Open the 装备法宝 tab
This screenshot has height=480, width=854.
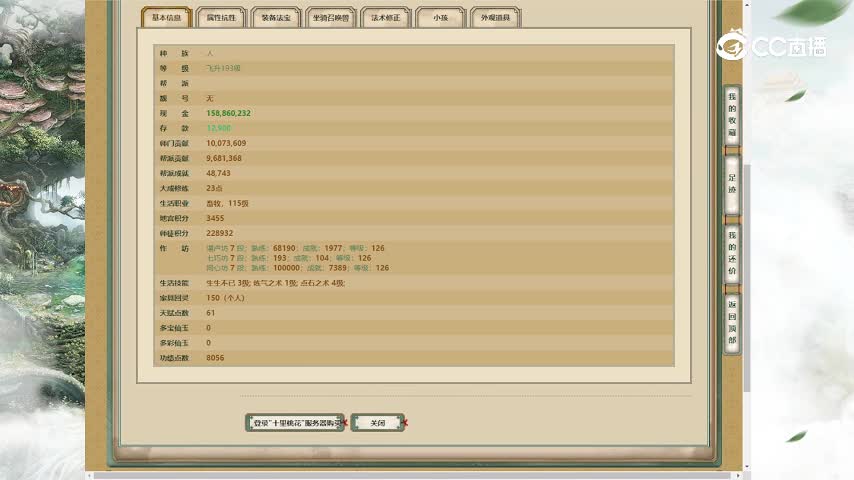(x=276, y=18)
